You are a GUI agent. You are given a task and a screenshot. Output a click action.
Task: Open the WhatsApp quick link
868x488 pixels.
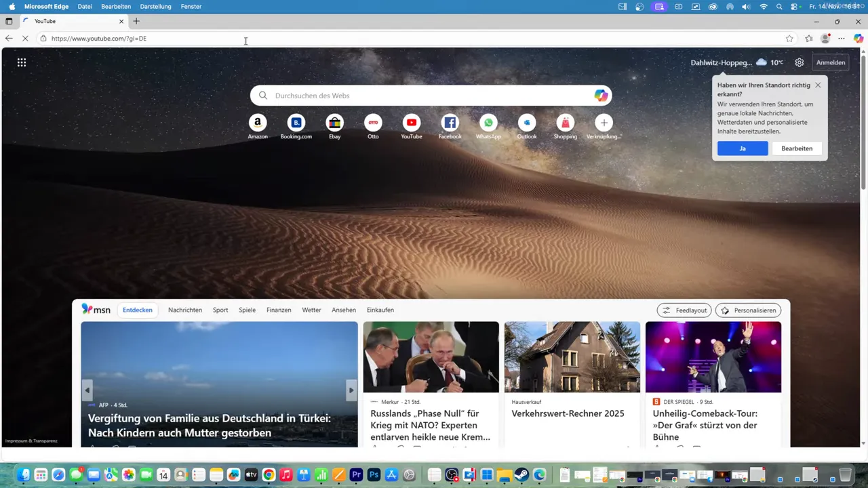coord(488,123)
